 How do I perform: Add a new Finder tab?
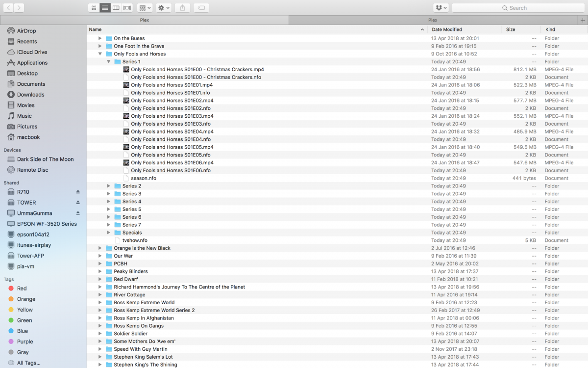pos(583,20)
